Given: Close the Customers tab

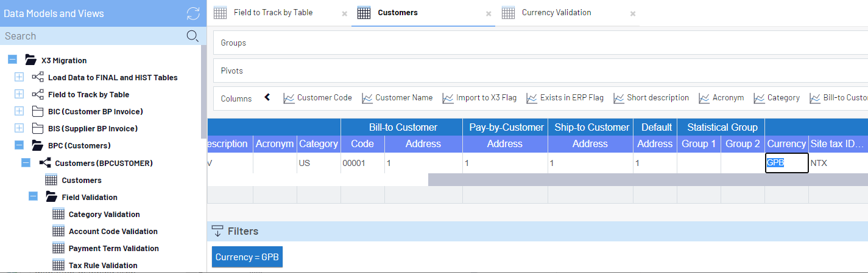Looking at the screenshot, I should coord(489,13).
